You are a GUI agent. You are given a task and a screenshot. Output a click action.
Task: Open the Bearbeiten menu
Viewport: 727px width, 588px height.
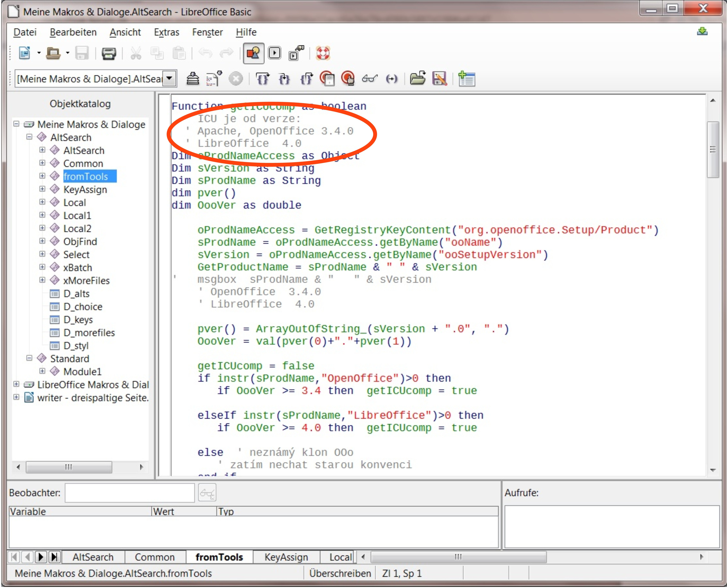pyautogui.click(x=73, y=32)
